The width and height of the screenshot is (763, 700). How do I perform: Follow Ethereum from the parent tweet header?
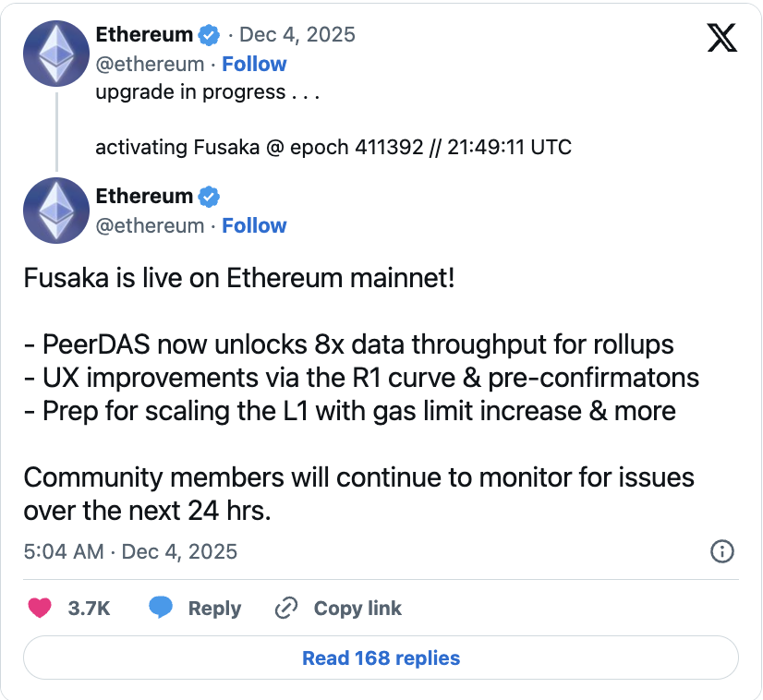[x=254, y=64]
